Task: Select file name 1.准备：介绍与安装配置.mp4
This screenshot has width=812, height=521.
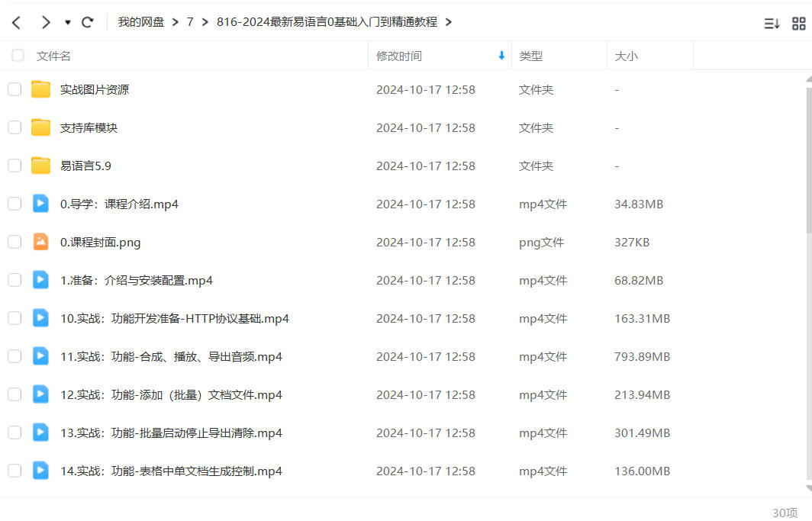Action: [136, 281]
